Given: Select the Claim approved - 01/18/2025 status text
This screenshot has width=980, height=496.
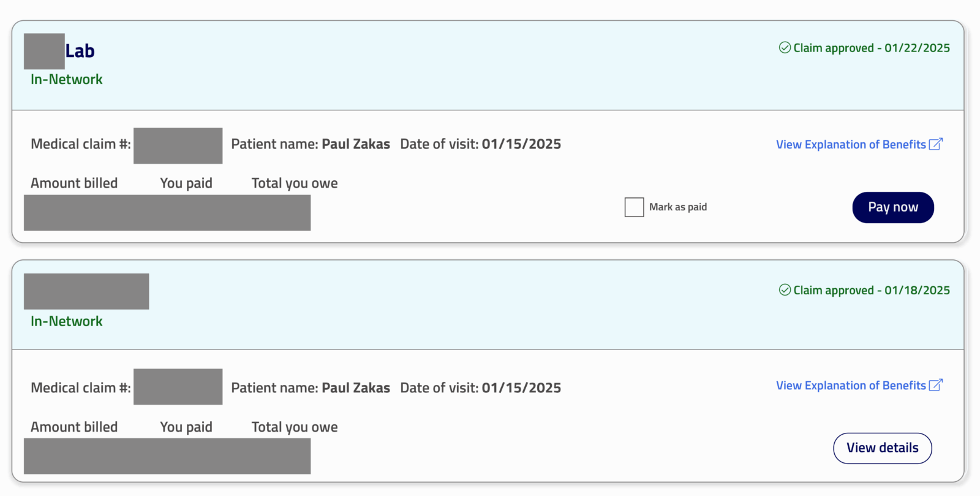Looking at the screenshot, I should pos(871,291).
